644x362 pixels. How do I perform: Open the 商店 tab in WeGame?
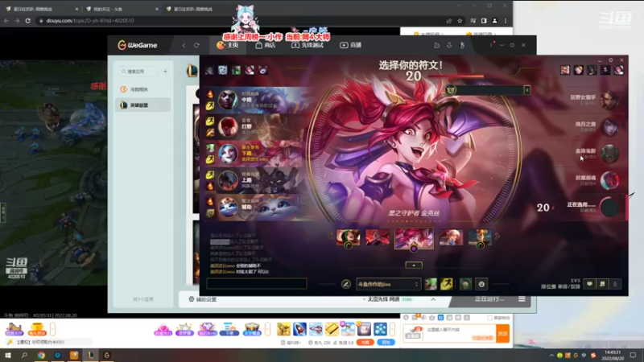tap(266, 45)
